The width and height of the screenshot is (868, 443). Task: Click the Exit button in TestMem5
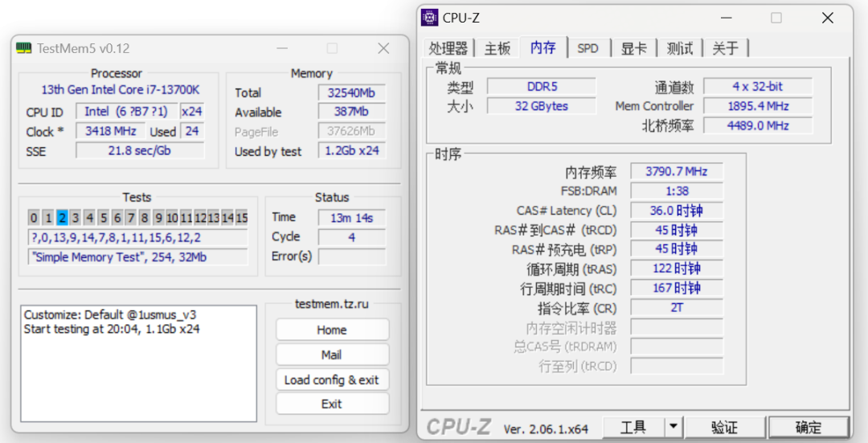pyautogui.click(x=332, y=404)
